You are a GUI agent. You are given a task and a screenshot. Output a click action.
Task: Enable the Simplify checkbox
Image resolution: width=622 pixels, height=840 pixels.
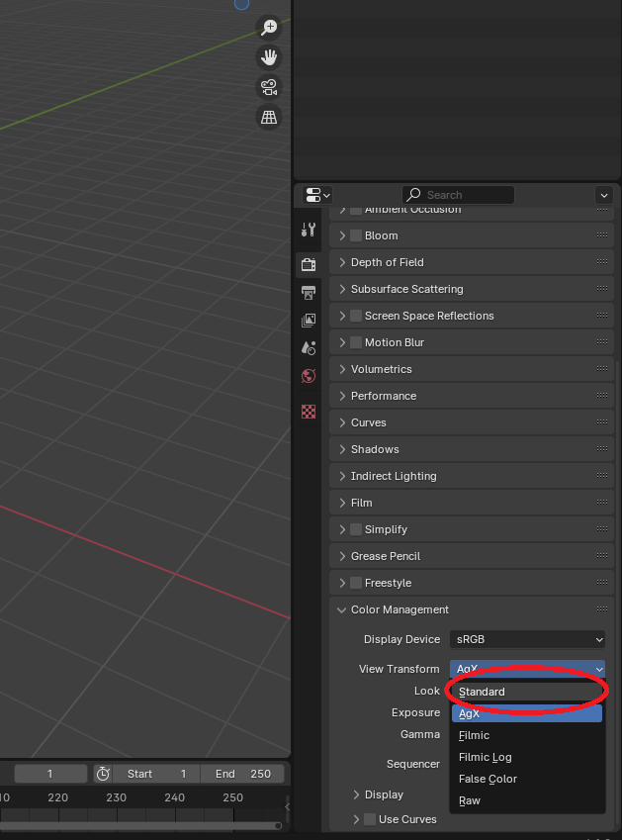coord(356,529)
